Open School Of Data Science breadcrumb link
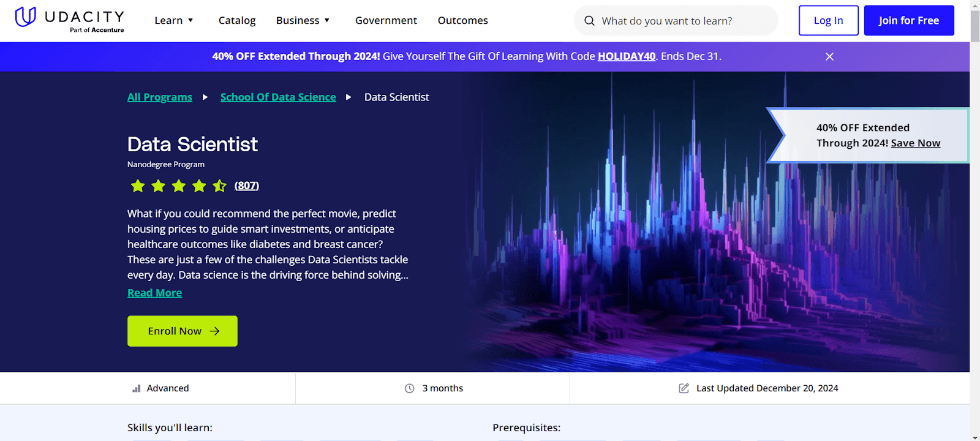The image size is (980, 441). pyautogui.click(x=278, y=97)
